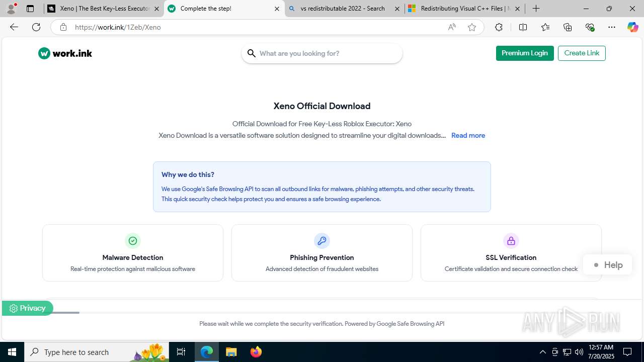Viewport: 644px width, 362px height.
Task: Click the Type here to search box
Action: click(x=97, y=352)
